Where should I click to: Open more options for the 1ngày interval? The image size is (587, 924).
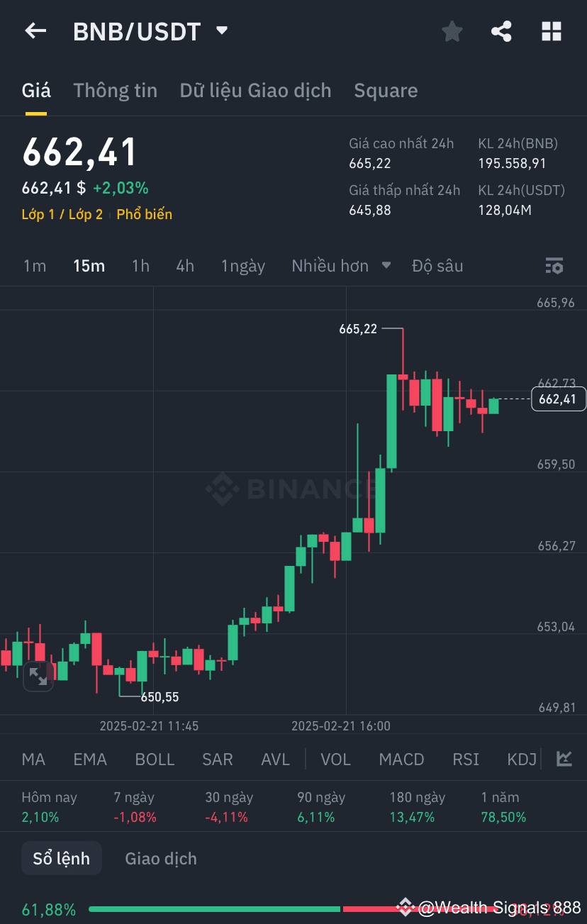(x=243, y=265)
